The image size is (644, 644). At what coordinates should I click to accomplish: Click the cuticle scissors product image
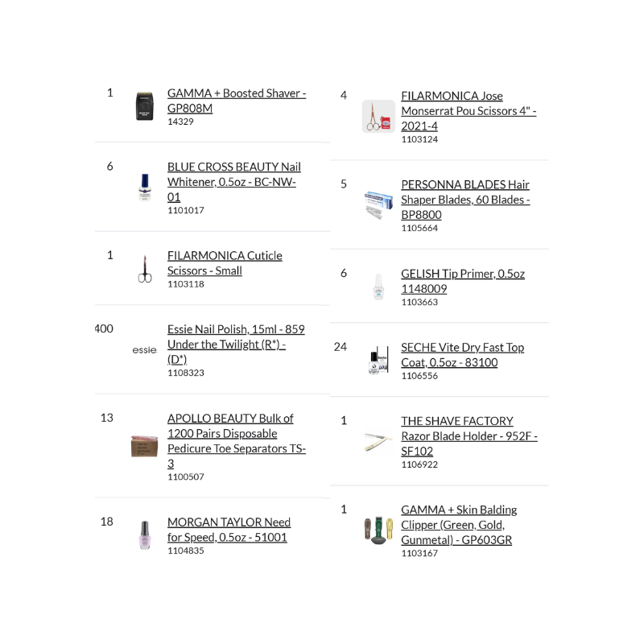tap(144, 269)
